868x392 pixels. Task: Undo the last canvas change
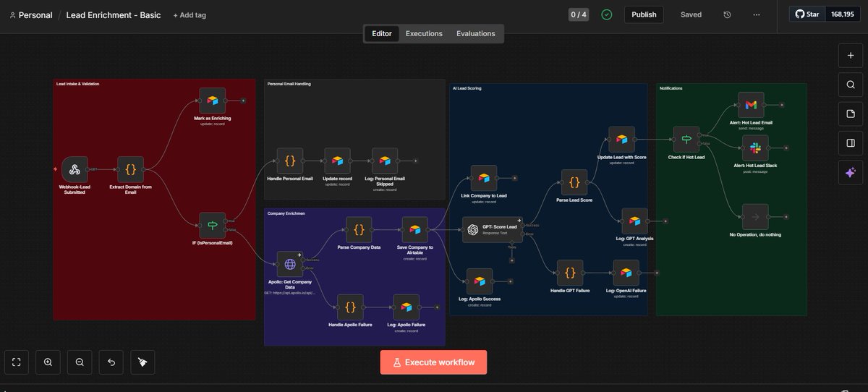pos(111,362)
